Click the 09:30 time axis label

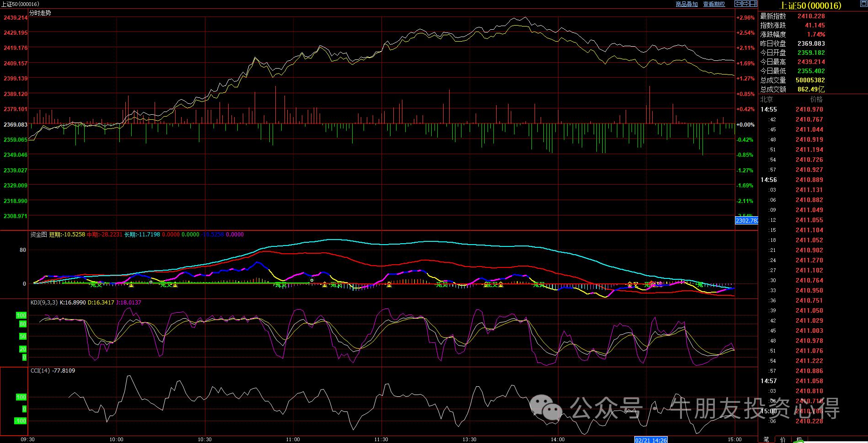[27, 439]
